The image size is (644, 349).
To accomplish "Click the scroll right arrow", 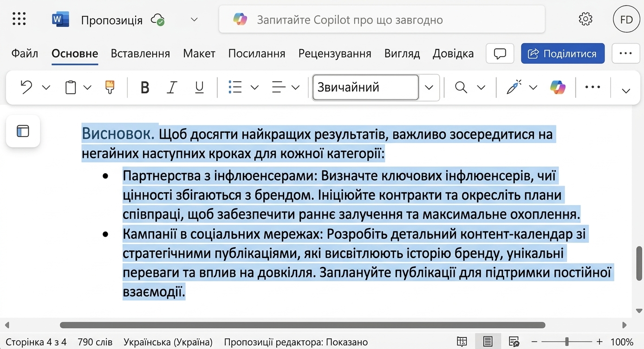I will point(624,325).
